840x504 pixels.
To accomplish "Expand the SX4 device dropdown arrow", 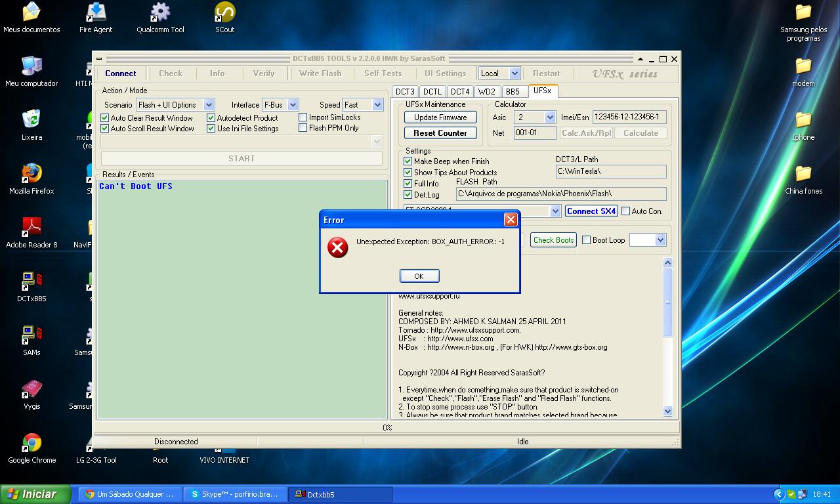I will coord(555,211).
